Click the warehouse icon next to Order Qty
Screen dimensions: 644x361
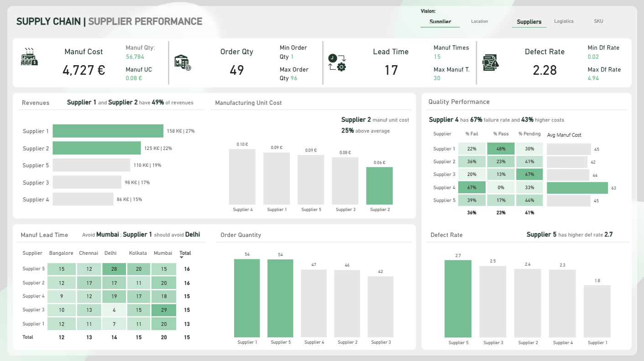183,63
